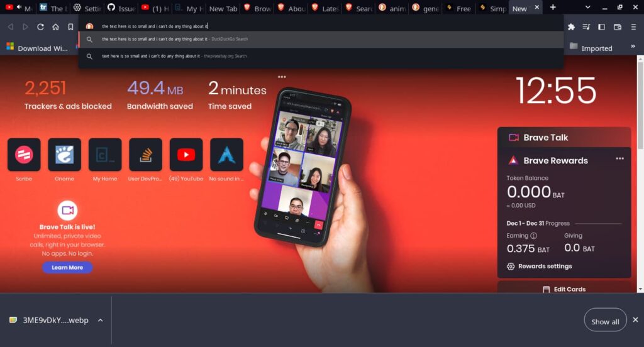Image resolution: width=644 pixels, height=347 pixels.
Task: Switch to the Simp tab
Action: point(492,8)
